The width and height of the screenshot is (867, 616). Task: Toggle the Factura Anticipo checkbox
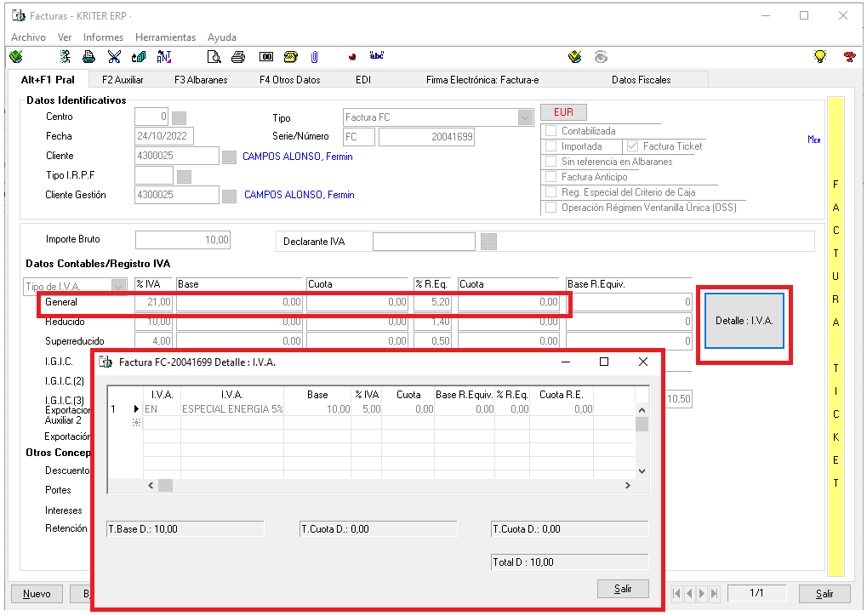pyautogui.click(x=550, y=177)
